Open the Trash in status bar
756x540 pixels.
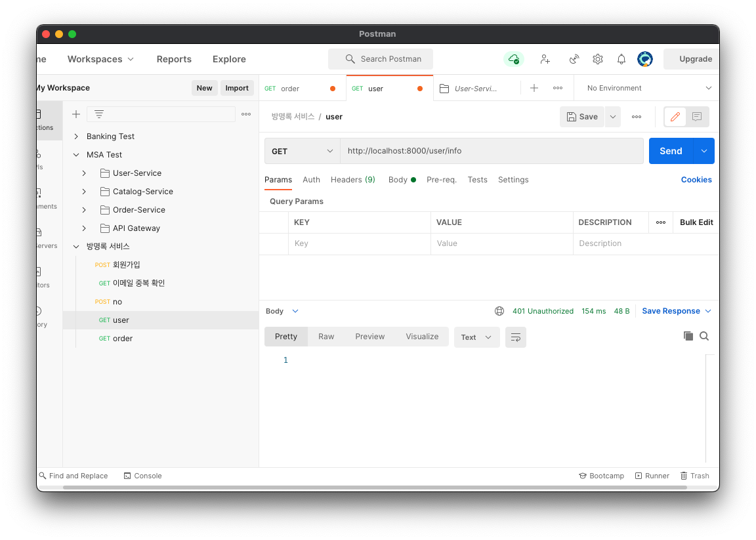click(695, 476)
